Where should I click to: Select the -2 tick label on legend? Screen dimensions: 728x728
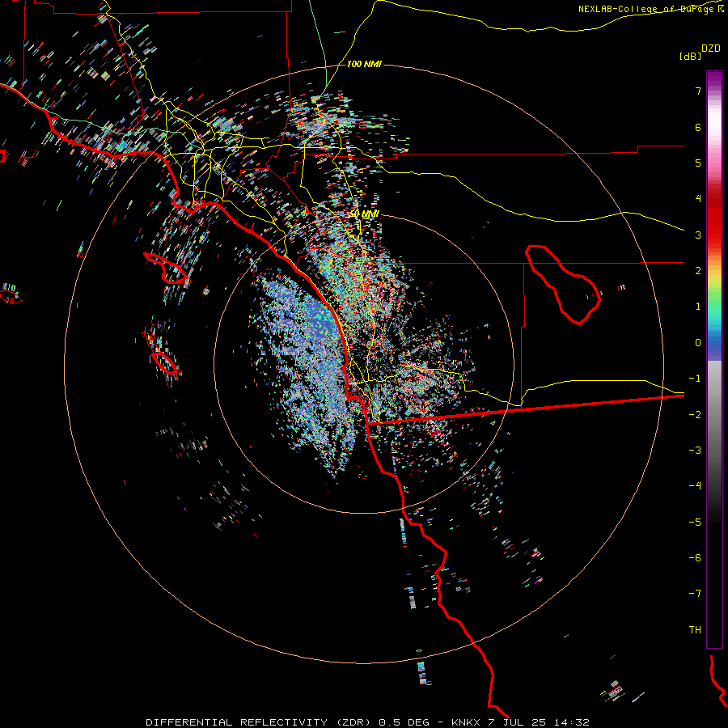pyautogui.click(x=695, y=415)
